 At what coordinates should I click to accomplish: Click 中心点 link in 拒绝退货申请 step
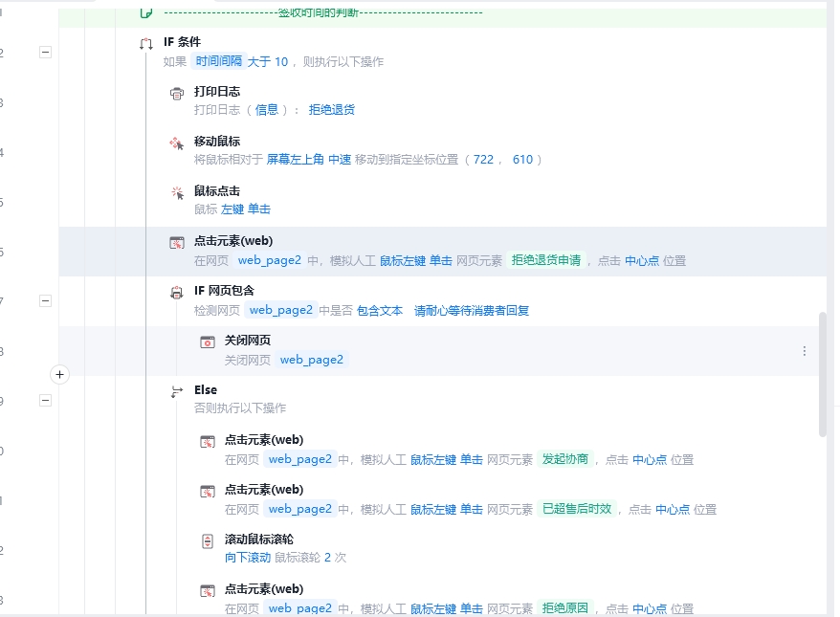642,261
